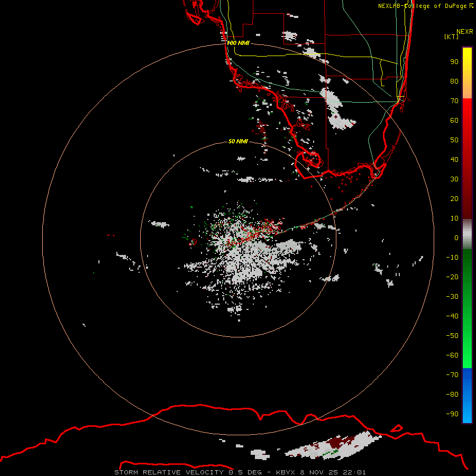Click the -40 scale value

[452, 316]
